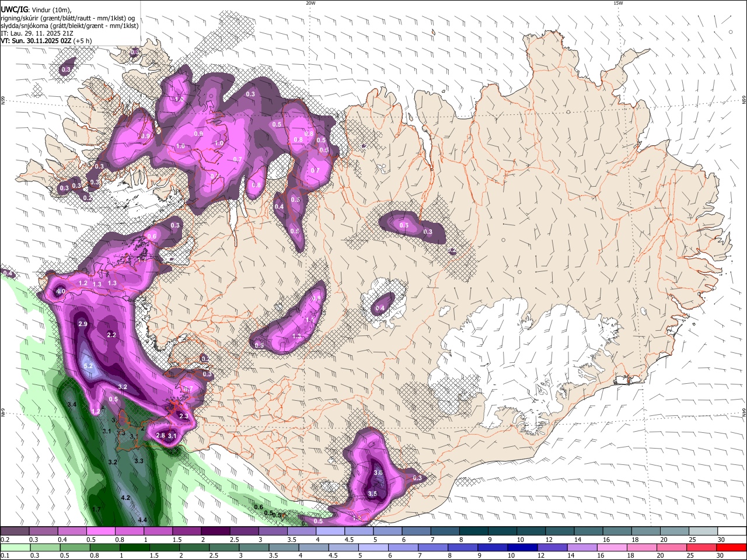Viewport: 747px width, 560px height.
Task: Click the 'UWC/IG: Vindur (10m)' title text
Action: pos(36,9)
